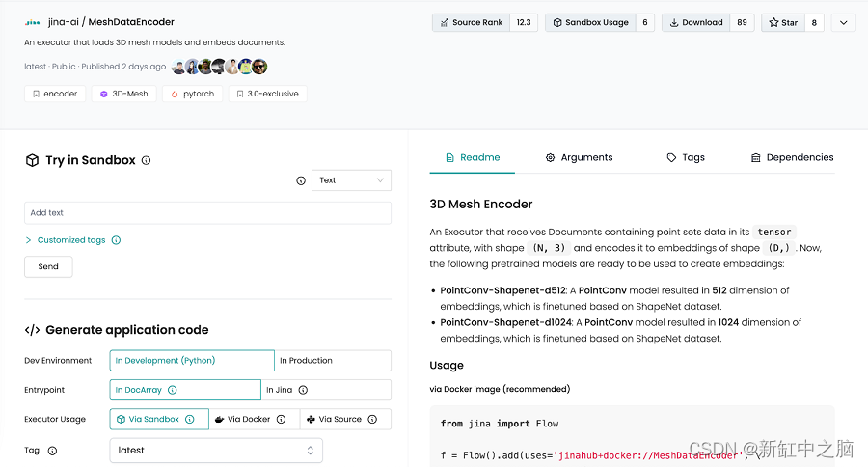Open the Dependencies tab
The height and width of the screenshot is (467, 868).
792,157
